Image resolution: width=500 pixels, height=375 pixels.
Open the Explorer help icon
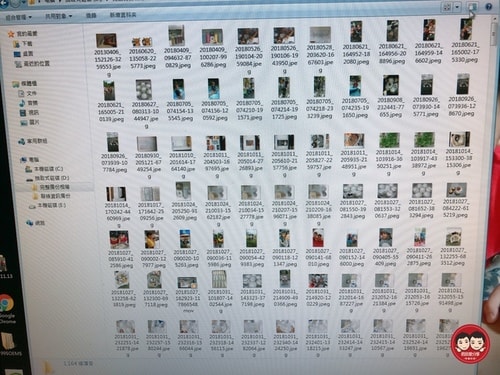point(488,7)
